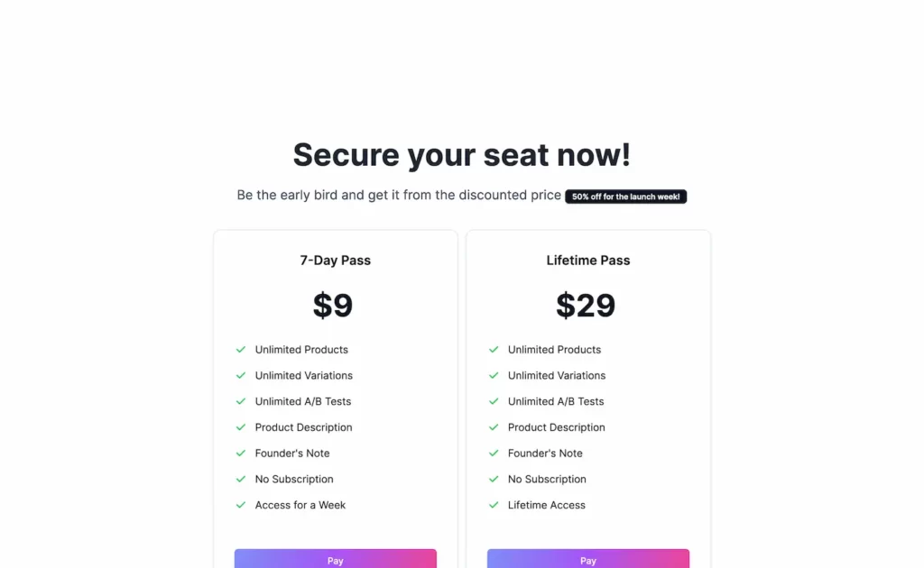Click the Pay button under the 7-Day Pass

335,559
